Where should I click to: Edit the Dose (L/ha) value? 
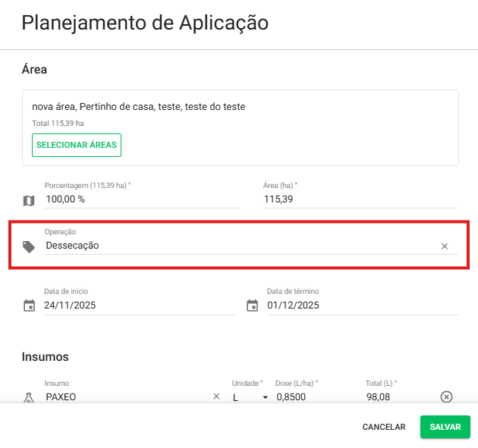coord(315,396)
